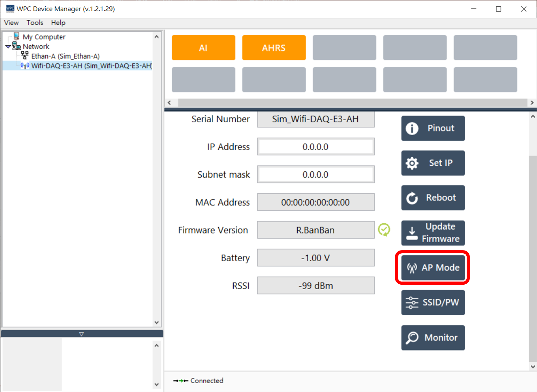Start the Update Firmware download
The height and width of the screenshot is (392, 537).
[433, 233]
